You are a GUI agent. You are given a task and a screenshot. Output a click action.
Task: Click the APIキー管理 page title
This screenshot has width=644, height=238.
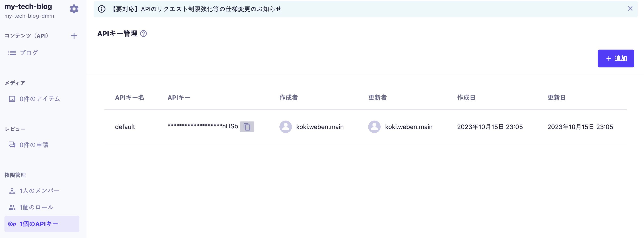click(117, 33)
